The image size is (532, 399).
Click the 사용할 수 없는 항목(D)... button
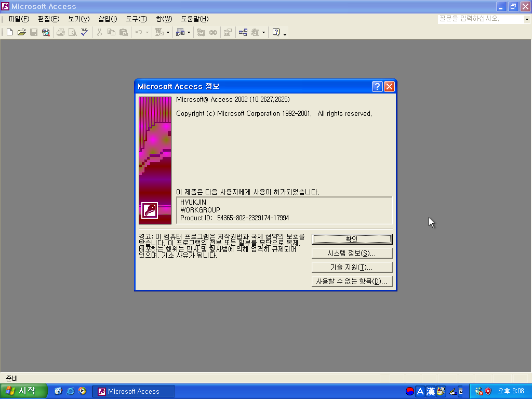point(352,281)
